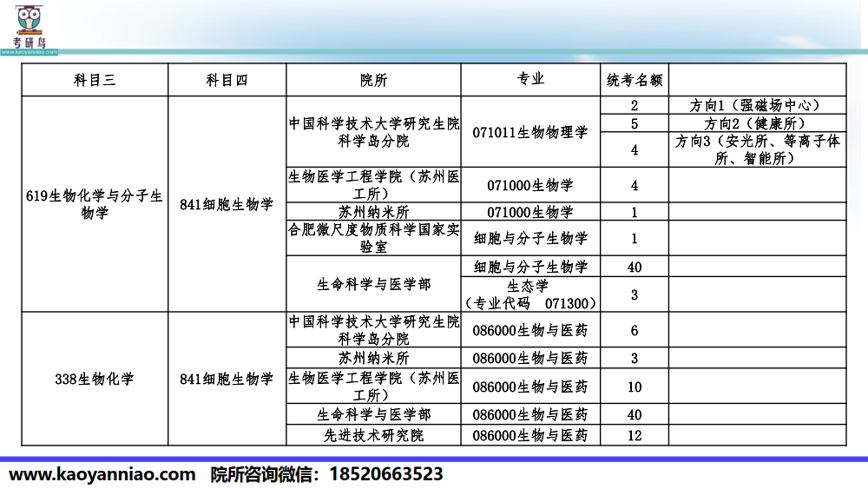
Task: Select 841细胞生物学 in the 338 row
Action: pyautogui.click(x=227, y=379)
